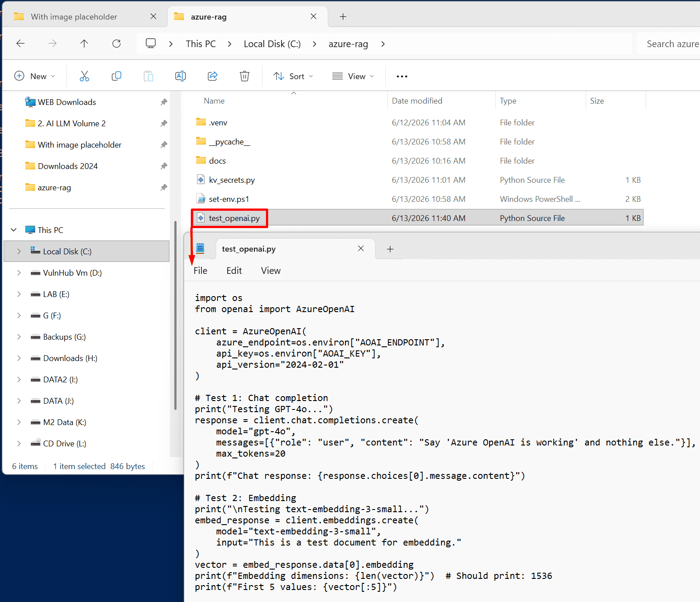Click the Rename icon in toolbar
This screenshot has height=602, width=700.
181,76
